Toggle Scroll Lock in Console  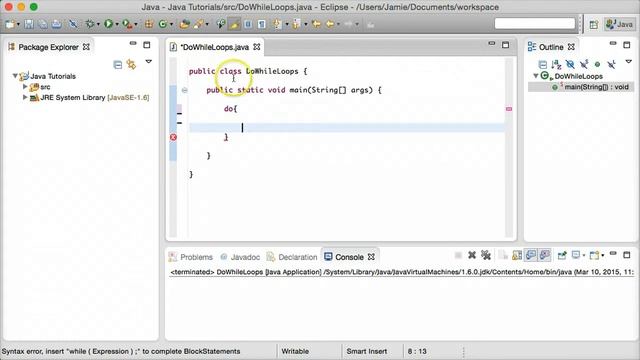coord(517,256)
